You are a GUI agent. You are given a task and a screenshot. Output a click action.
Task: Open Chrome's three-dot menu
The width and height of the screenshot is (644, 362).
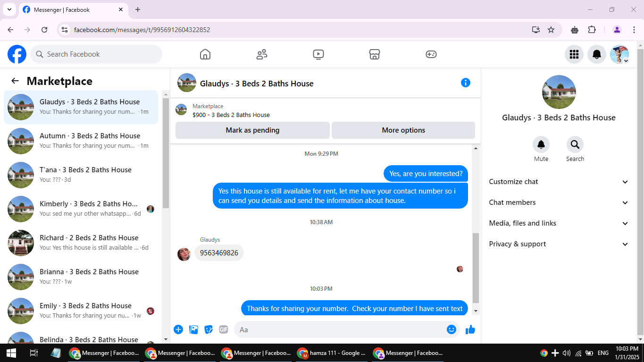(634, 30)
